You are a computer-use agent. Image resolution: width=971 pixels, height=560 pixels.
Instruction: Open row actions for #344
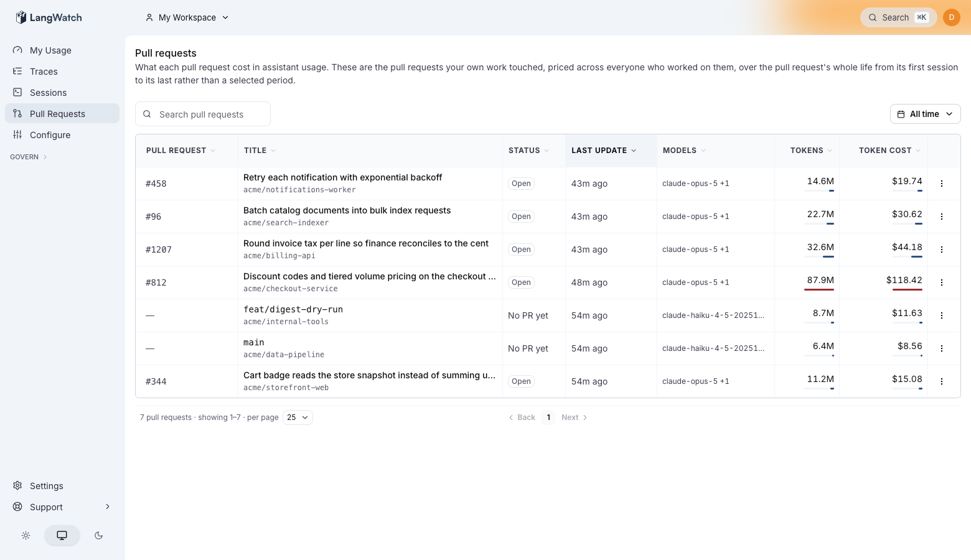tap(942, 381)
